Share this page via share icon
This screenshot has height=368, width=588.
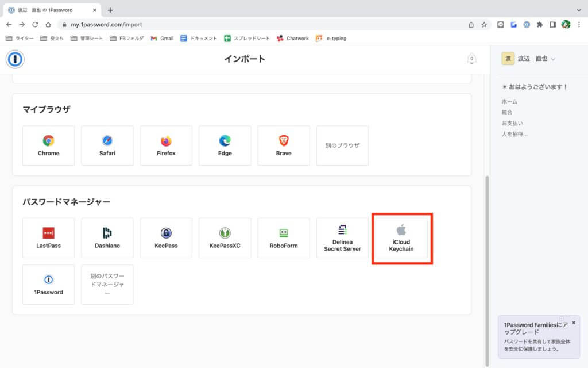click(471, 24)
